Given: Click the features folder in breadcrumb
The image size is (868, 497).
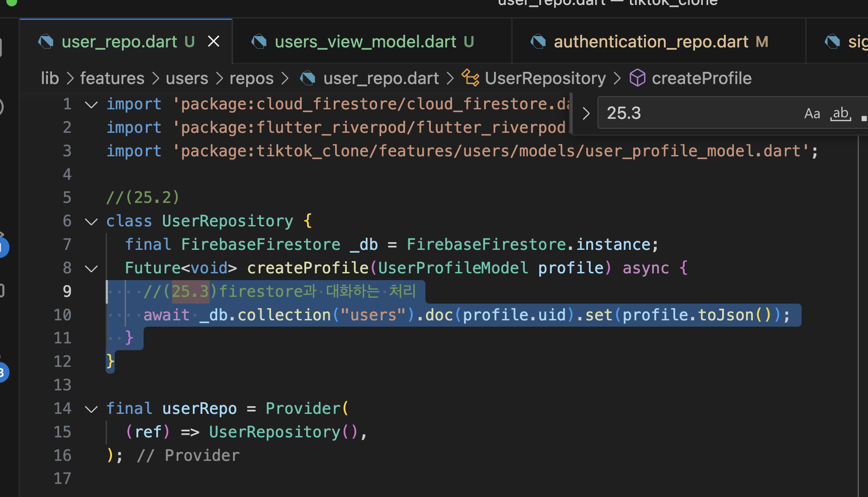Looking at the screenshot, I should click(x=112, y=78).
